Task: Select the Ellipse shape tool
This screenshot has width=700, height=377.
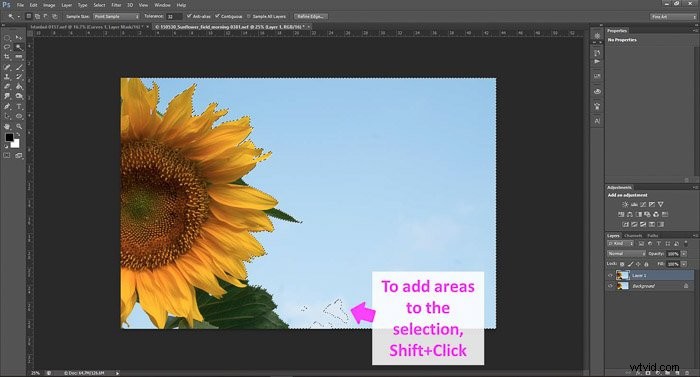Action: 19,116
